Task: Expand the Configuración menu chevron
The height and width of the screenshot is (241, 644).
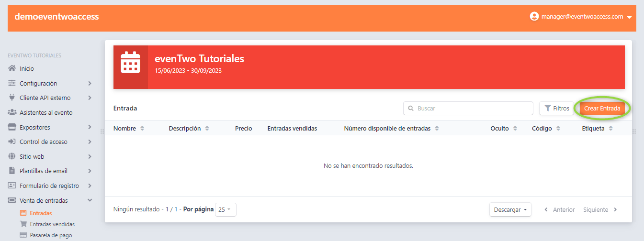Action: [x=90, y=83]
